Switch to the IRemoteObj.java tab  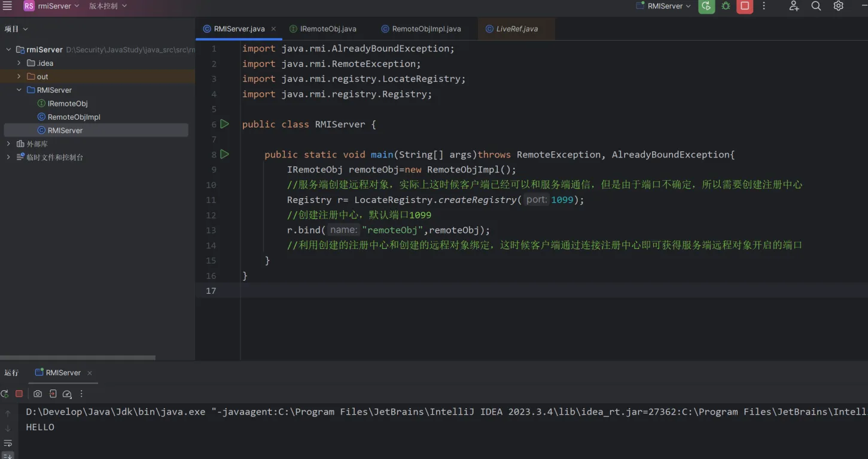tap(323, 29)
